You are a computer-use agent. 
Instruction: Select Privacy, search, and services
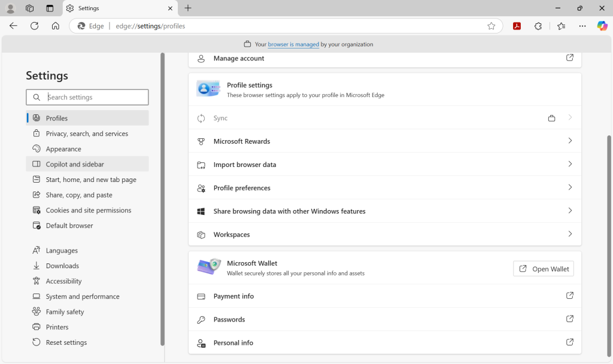click(x=87, y=134)
